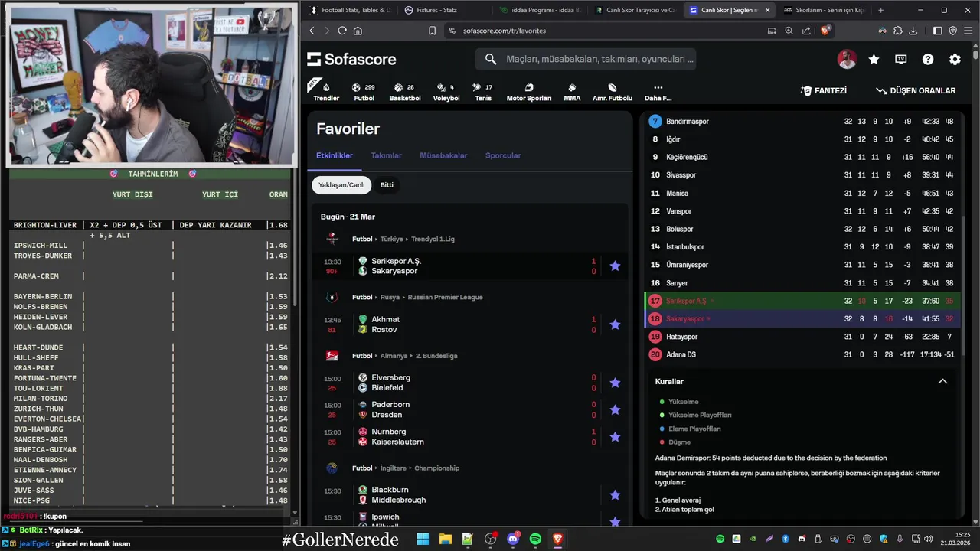This screenshot has height=551, width=980.
Task: Click the share page icon in address bar
Action: [806, 31]
